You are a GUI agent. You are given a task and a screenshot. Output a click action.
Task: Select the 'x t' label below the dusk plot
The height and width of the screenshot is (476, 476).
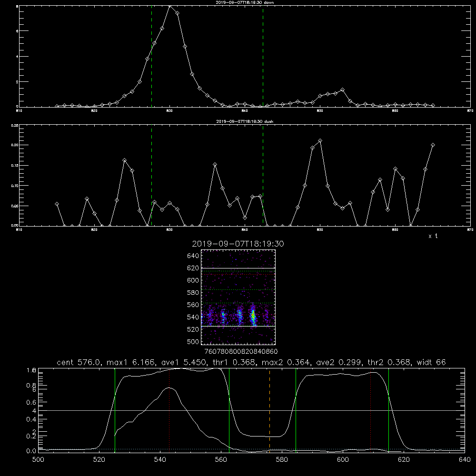(x=433, y=236)
